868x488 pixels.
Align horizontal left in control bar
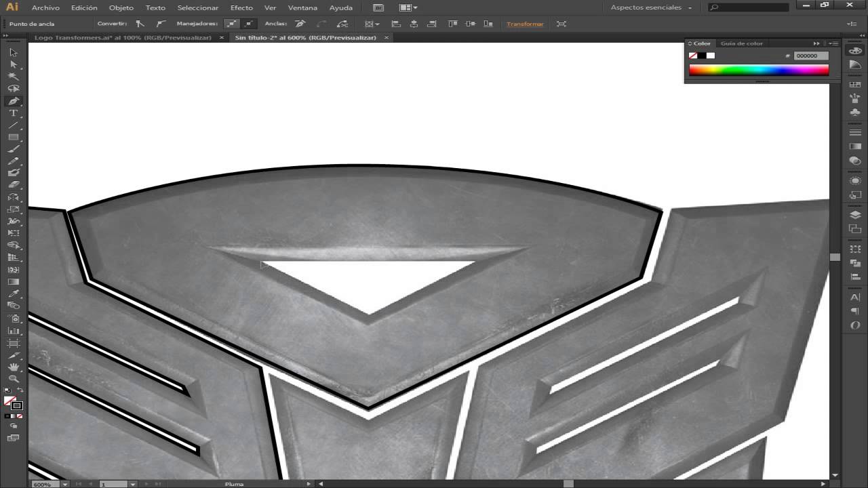click(396, 24)
